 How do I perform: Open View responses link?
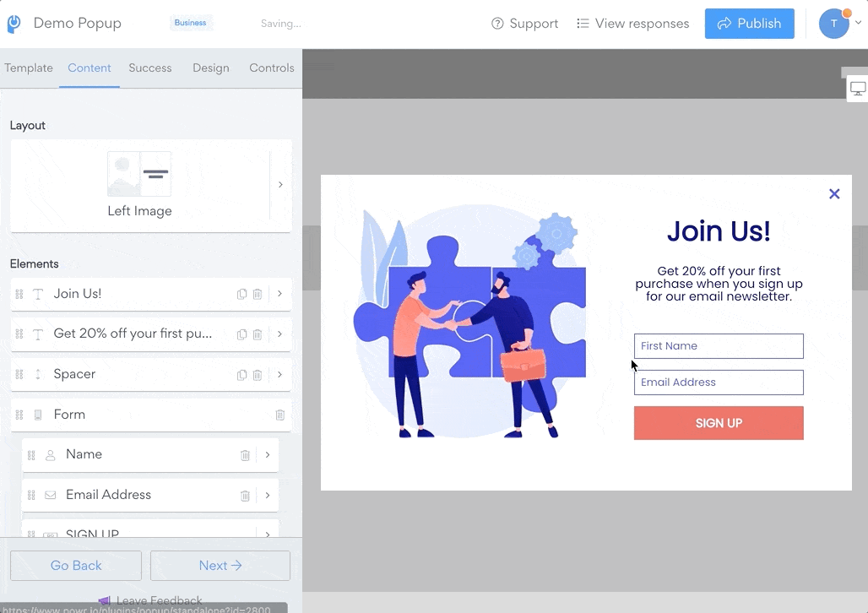tap(632, 24)
